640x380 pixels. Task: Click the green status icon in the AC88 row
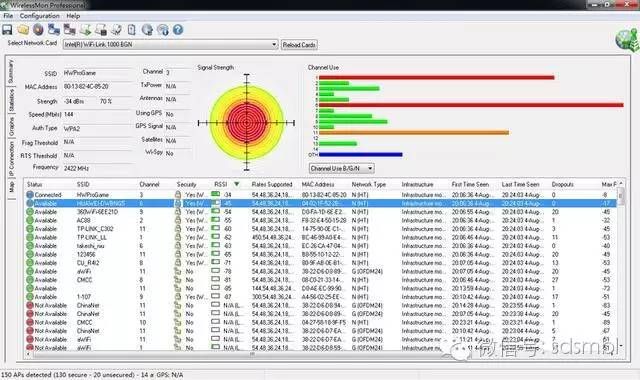(x=30, y=220)
